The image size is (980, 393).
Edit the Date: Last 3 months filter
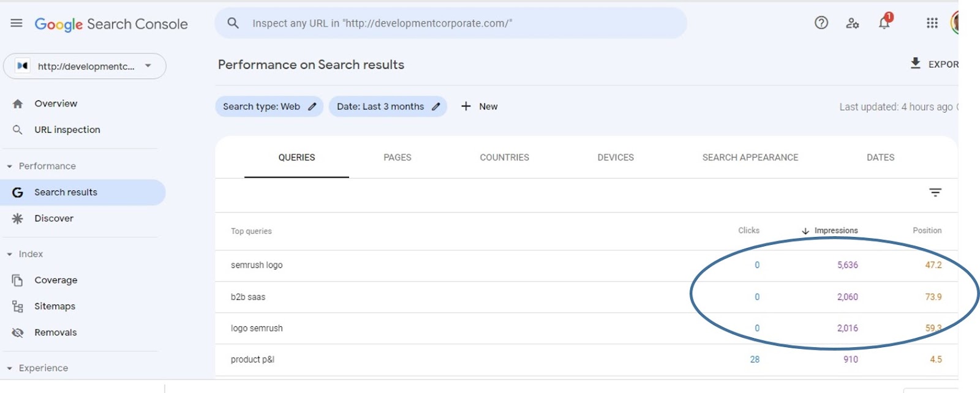click(388, 107)
